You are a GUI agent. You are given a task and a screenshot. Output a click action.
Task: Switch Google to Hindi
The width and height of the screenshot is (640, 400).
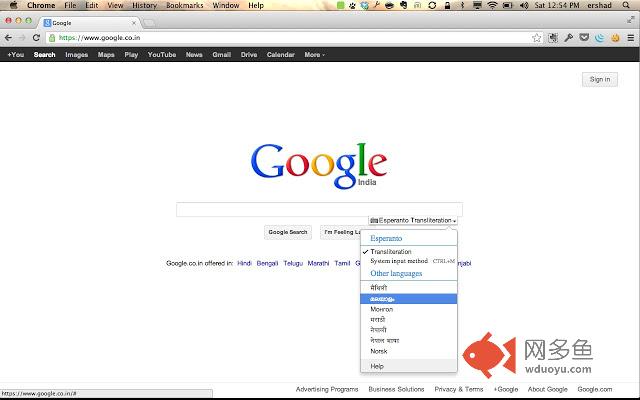point(244,263)
